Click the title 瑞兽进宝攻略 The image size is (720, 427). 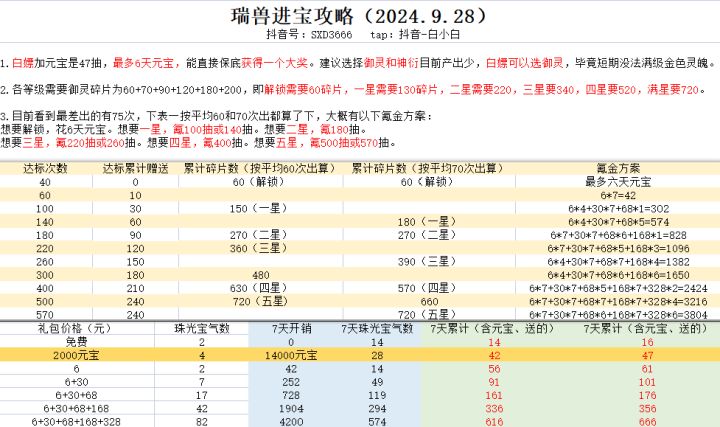point(292,16)
